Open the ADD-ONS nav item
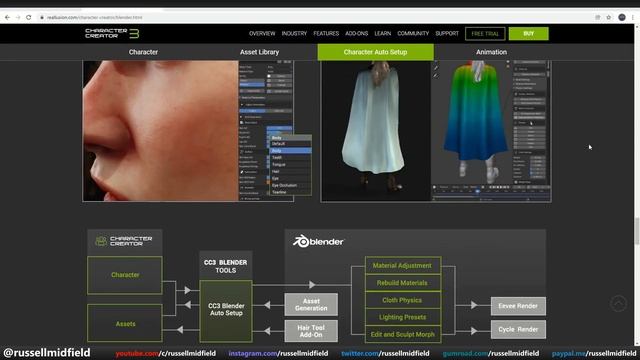The width and height of the screenshot is (640, 360). click(356, 33)
